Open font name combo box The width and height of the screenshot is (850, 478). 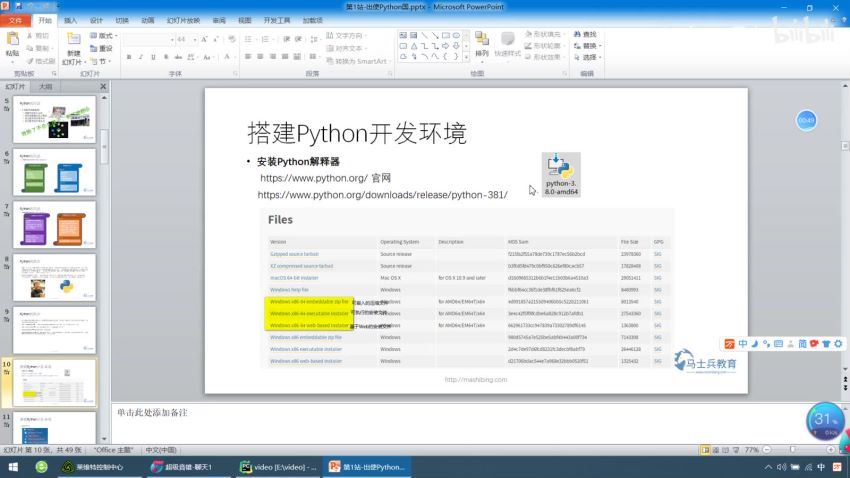(149, 40)
